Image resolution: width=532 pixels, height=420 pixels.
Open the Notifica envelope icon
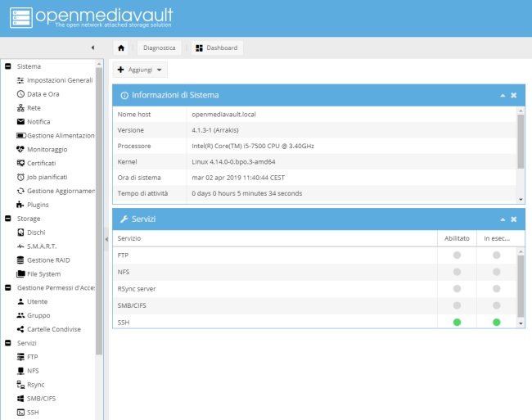[20, 121]
